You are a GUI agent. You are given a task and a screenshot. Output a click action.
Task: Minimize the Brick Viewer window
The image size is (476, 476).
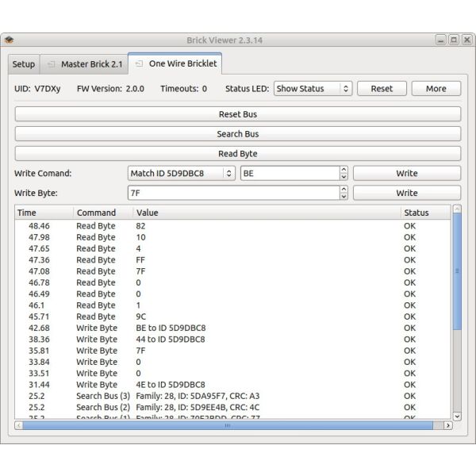(441, 40)
